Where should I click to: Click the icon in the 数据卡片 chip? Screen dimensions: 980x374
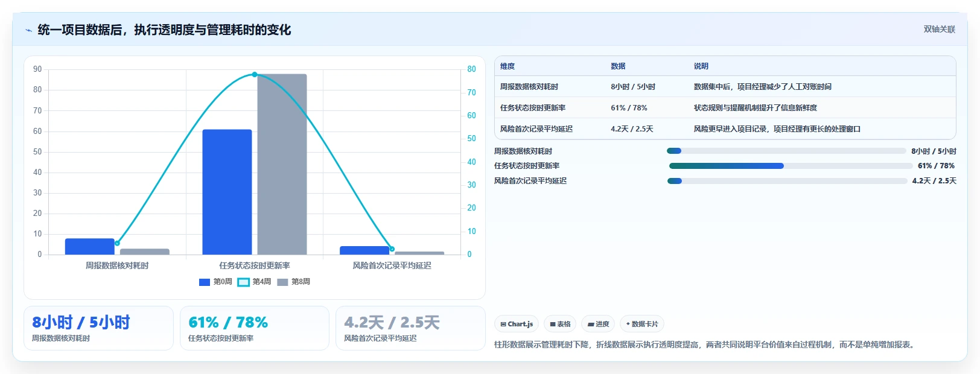628,324
